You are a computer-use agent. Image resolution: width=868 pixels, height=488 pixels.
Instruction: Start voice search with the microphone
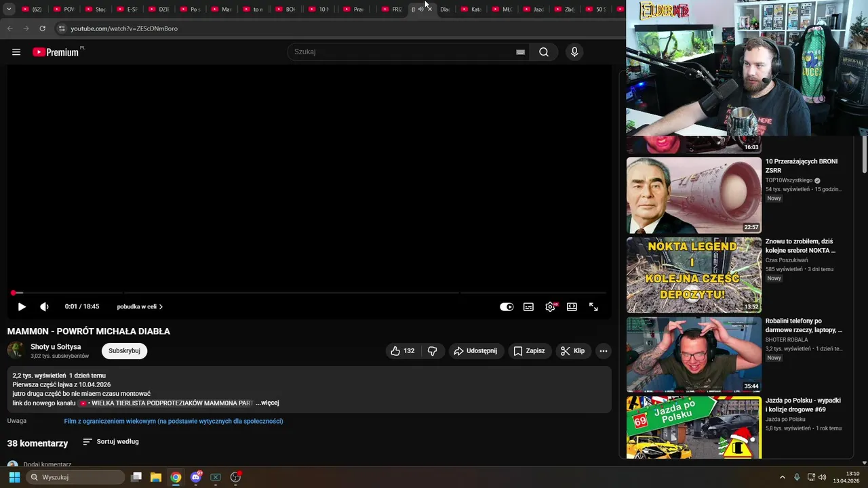tap(574, 52)
